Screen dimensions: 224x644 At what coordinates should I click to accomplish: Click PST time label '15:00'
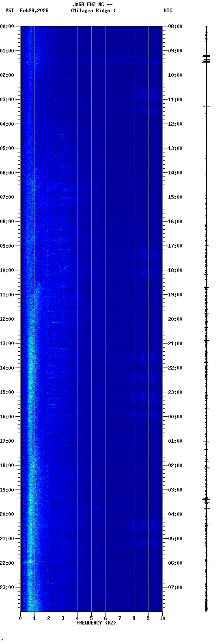7,392
